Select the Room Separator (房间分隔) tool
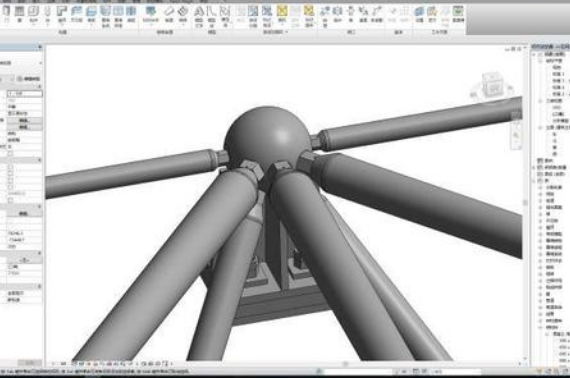This screenshot has height=379, width=570. (x=253, y=16)
